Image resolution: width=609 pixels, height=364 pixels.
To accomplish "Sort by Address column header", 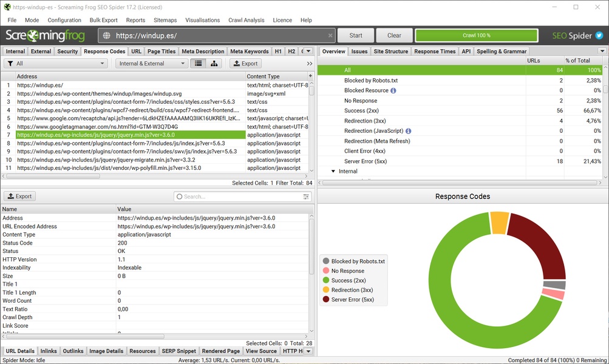I will (x=131, y=76).
